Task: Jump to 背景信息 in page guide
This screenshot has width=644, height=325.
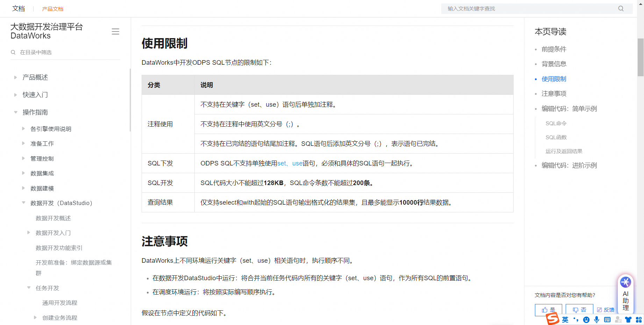Action: pyautogui.click(x=554, y=64)
